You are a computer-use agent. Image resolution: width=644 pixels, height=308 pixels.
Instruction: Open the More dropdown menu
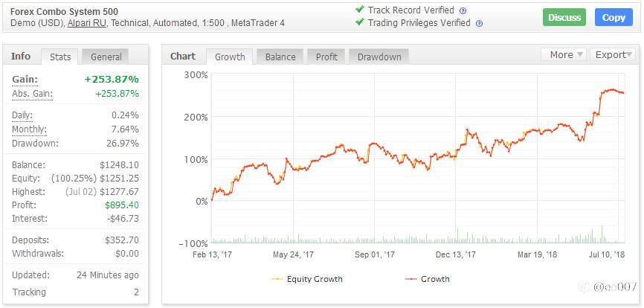pyautogui.click(x=566, y=54)
